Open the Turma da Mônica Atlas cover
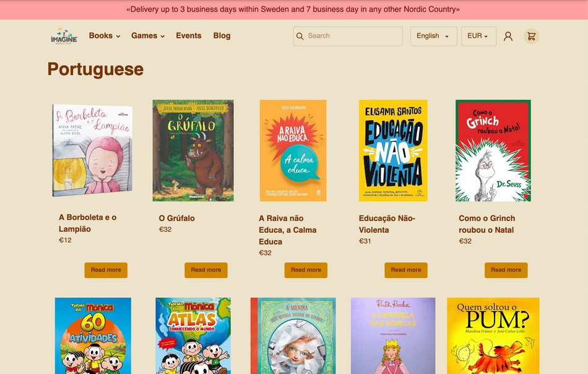The width and height of the screenshot is (588, 374). (x=193, y=336)
